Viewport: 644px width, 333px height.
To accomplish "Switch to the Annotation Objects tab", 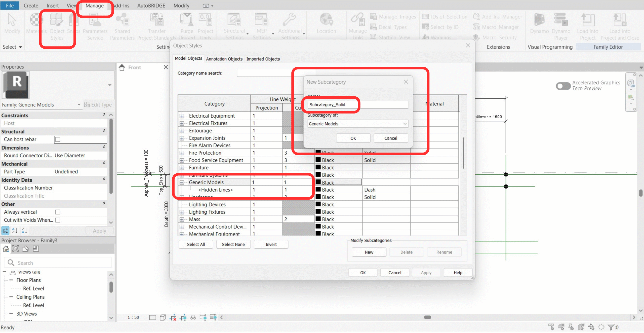I will (x=224, y=59).
